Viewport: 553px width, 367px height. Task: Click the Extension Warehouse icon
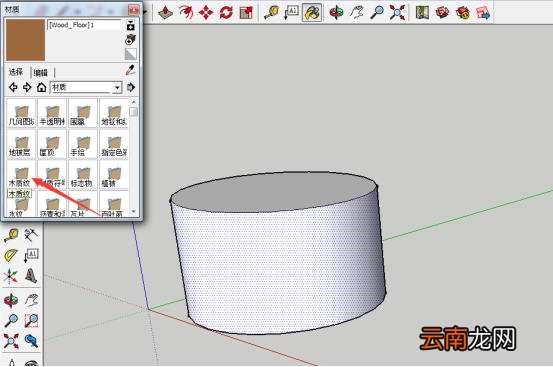(x=463, y=13)
